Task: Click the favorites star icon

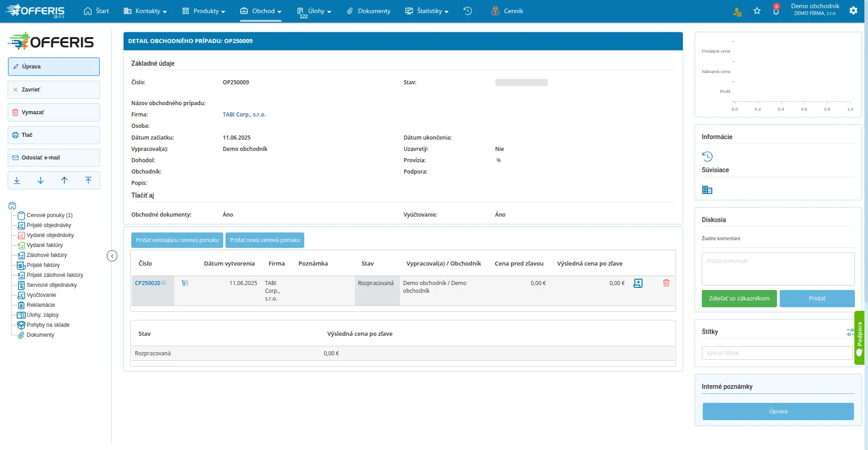Action: click(x=757, y=11)
